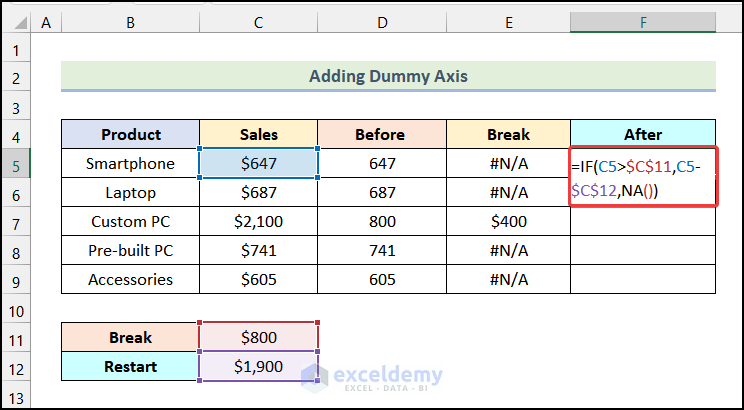This screenshot has width=744, height=410.
Task: Select column A header
Action: point(47,21)
